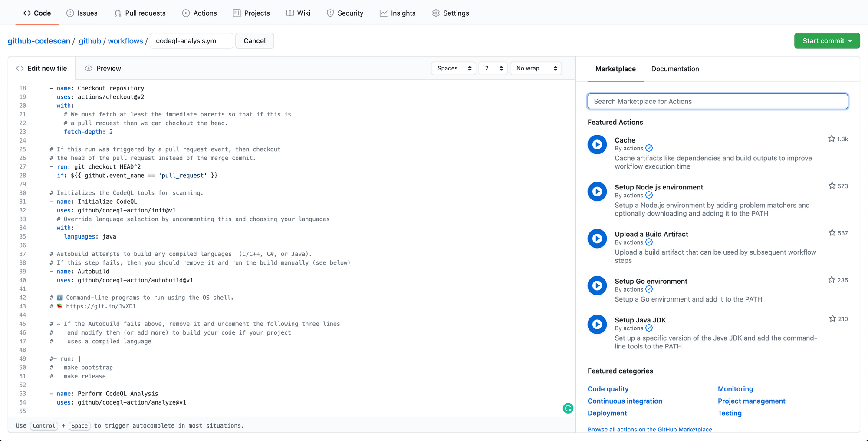Open the Project management category
The height and width of the screenshot is (441, 868).
point(752,401)
